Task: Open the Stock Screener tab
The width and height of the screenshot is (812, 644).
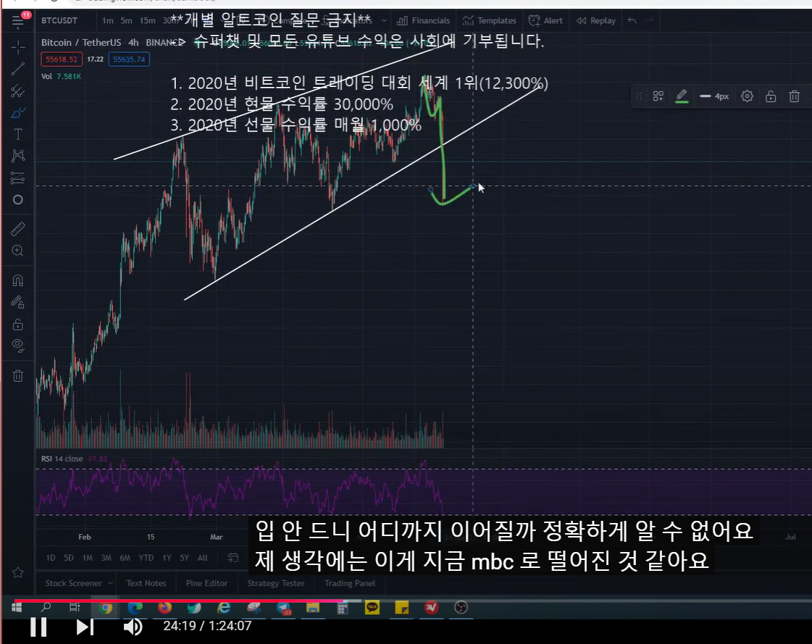Action: pos(74,583)
